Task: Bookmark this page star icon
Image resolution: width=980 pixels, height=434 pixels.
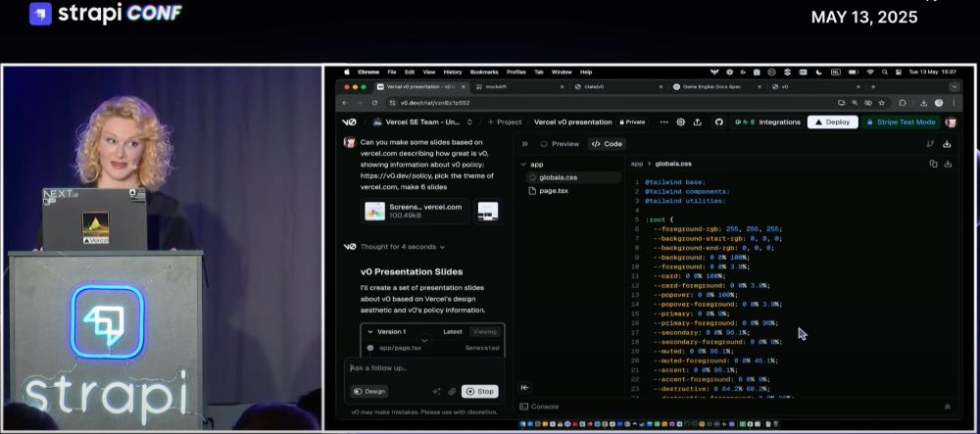Action: (x=882, y=103)
